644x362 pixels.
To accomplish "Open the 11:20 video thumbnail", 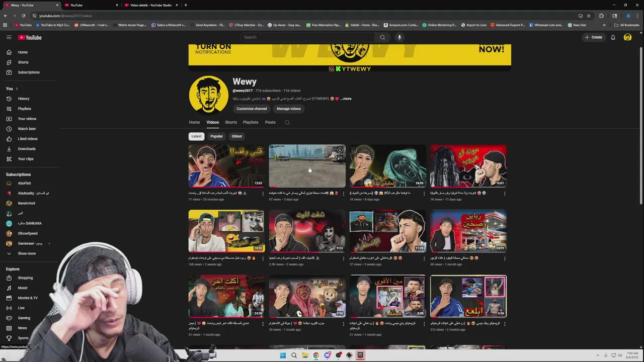I will 387,231.
